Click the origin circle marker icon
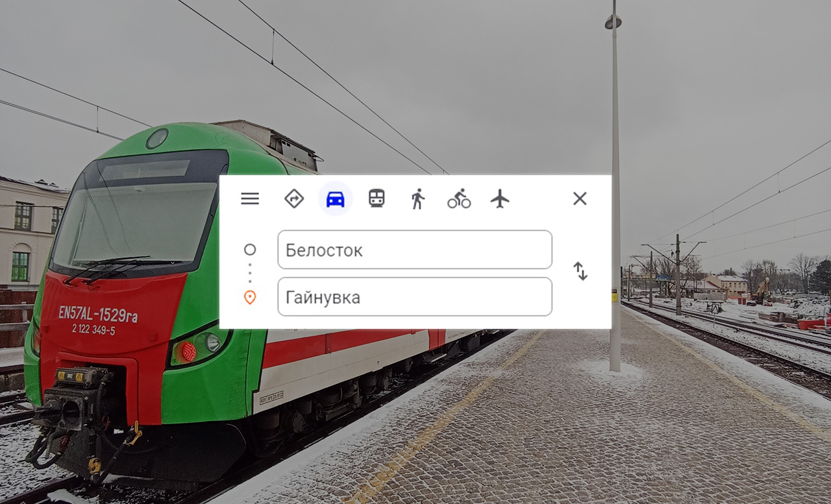 [250, 250]
